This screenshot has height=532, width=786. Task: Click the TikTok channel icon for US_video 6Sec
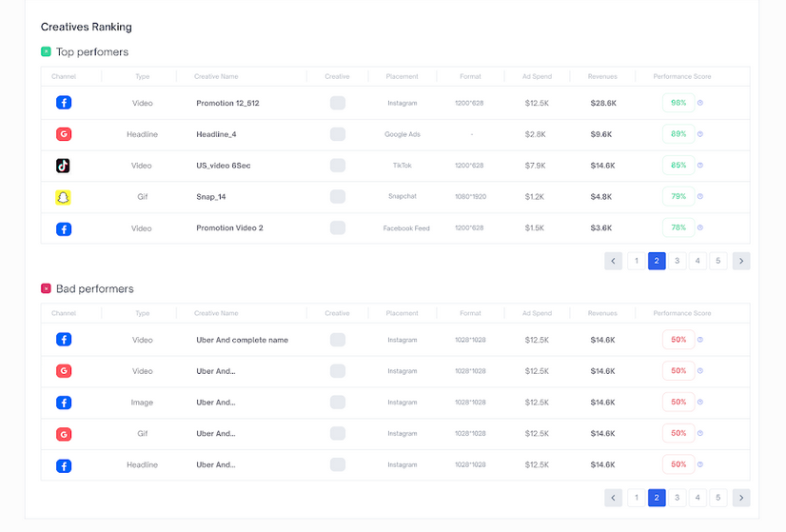pos(63,166)
